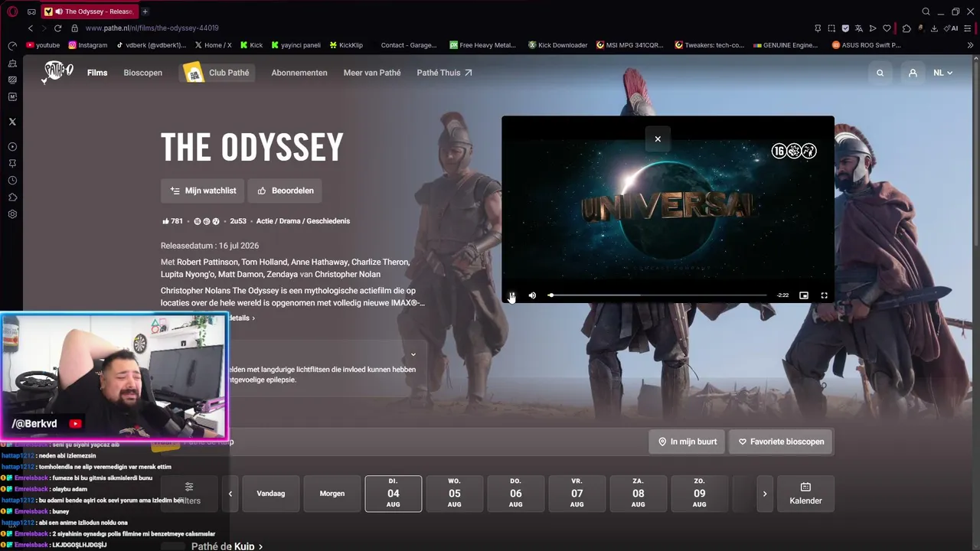980x551 pixels.
Task: Open the Instagram bookmark
Action: pos(88,45)
